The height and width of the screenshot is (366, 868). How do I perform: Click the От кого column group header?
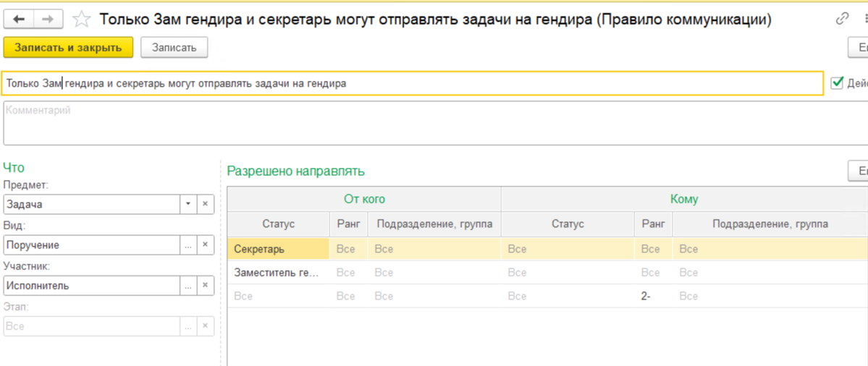pyautogui.click(x=364, y=199)
